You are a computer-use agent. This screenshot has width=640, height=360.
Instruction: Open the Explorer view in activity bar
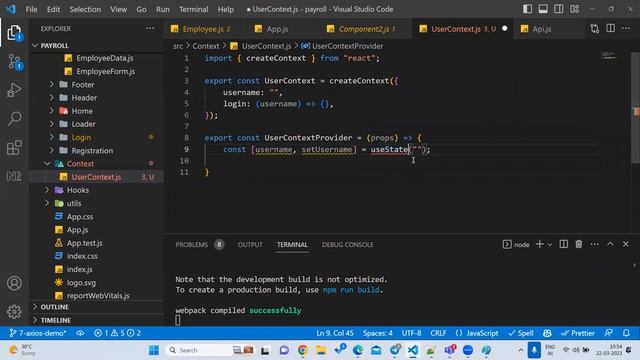pos(14,33)
